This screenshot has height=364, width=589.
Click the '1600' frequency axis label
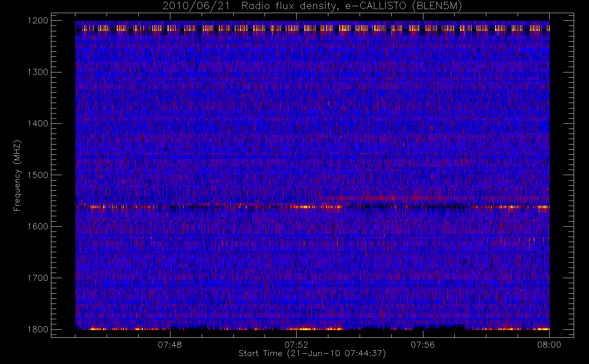(x=38, y=226)
